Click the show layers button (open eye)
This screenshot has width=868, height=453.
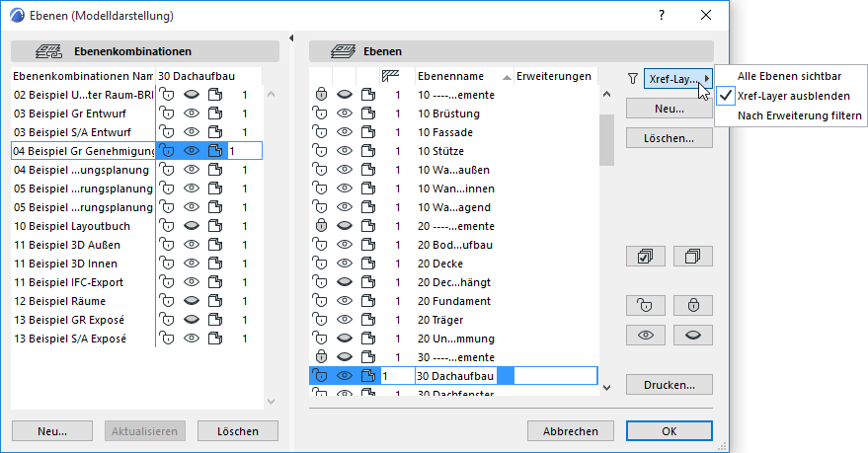point(646,336)
